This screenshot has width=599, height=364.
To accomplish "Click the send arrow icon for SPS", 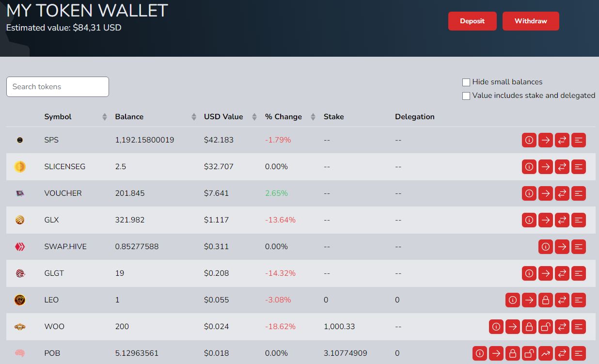I will tap(546, 140).
